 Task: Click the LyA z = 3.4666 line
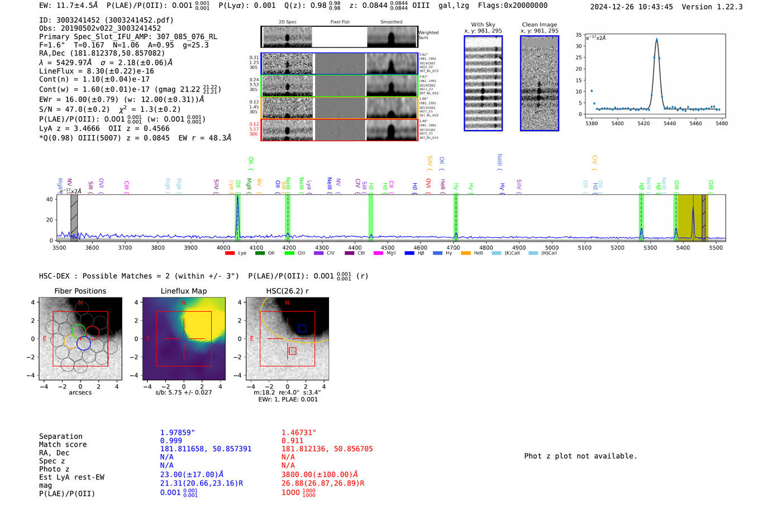69,128
